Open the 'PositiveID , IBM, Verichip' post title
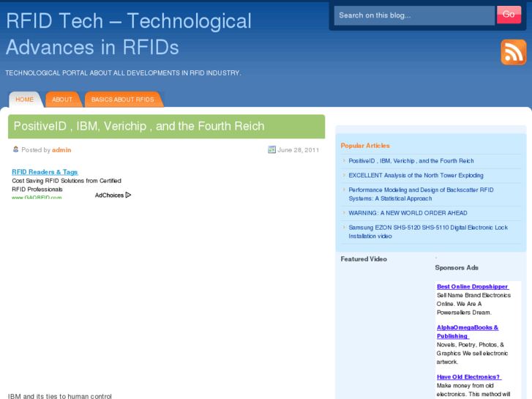 139,127
